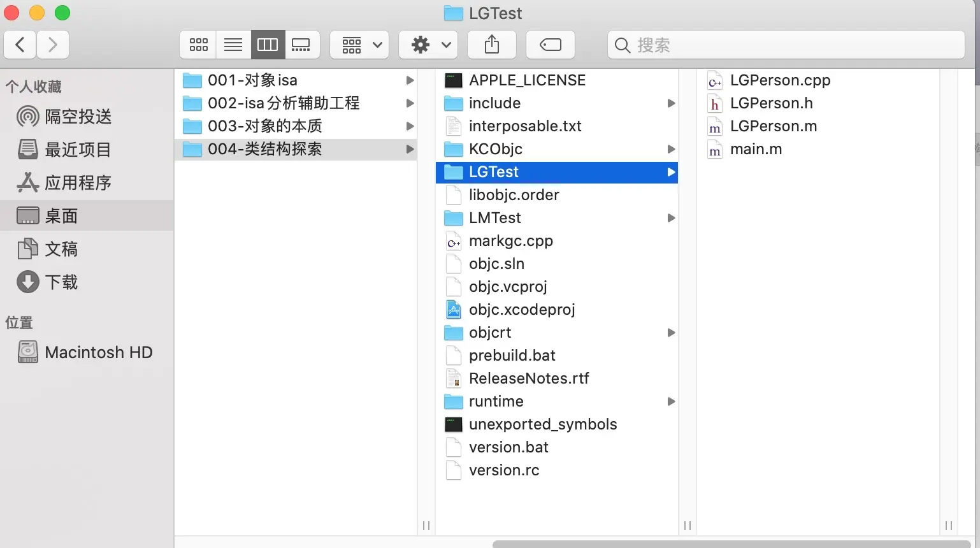Image resolution: width=980 pixels, height=548 pixels.
Task: Click the search field
Action: click(786, 45)
